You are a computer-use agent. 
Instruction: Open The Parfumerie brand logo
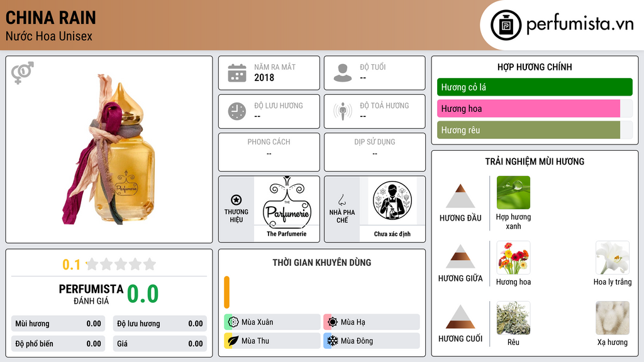[287, 202]
